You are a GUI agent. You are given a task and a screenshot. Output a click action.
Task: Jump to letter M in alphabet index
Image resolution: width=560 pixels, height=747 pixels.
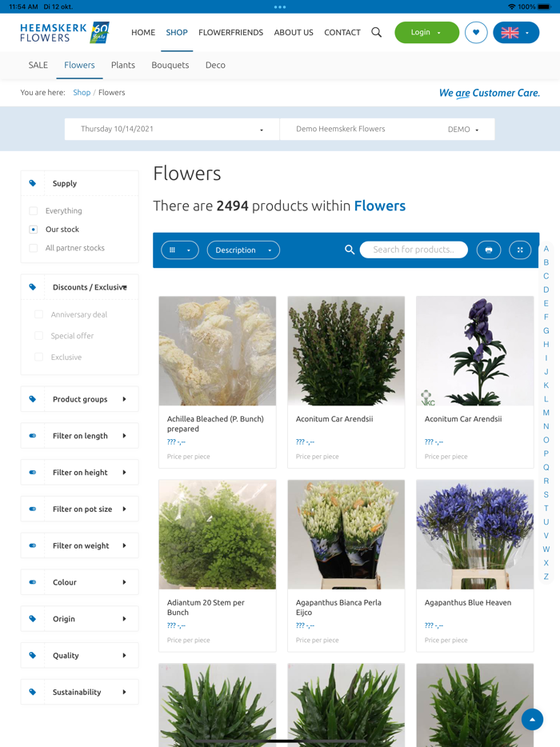click(x=546, y=413)
